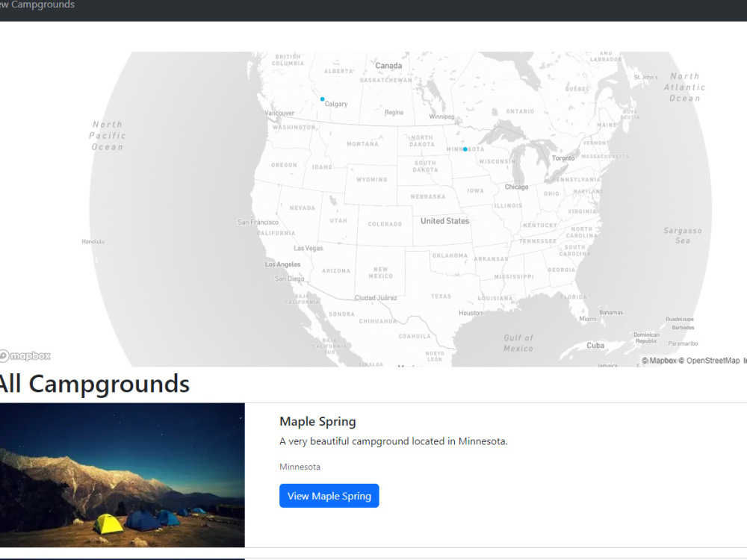
Task: Click the 'COLORADO' state label on map
Action: coord(385,224)
